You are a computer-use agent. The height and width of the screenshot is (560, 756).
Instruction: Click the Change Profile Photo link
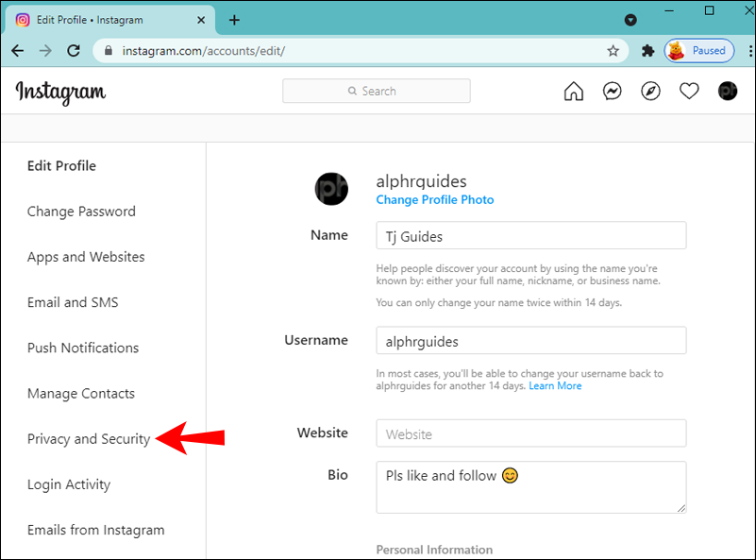point(435,199)
